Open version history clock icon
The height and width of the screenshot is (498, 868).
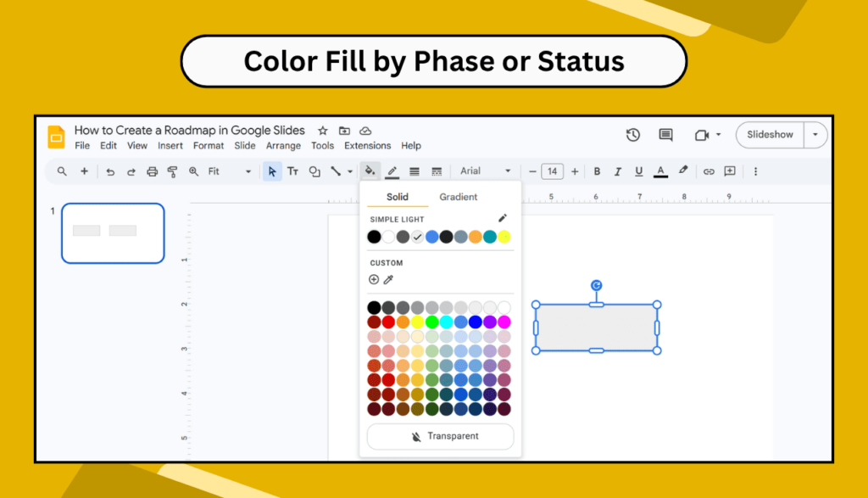[632, 135]
